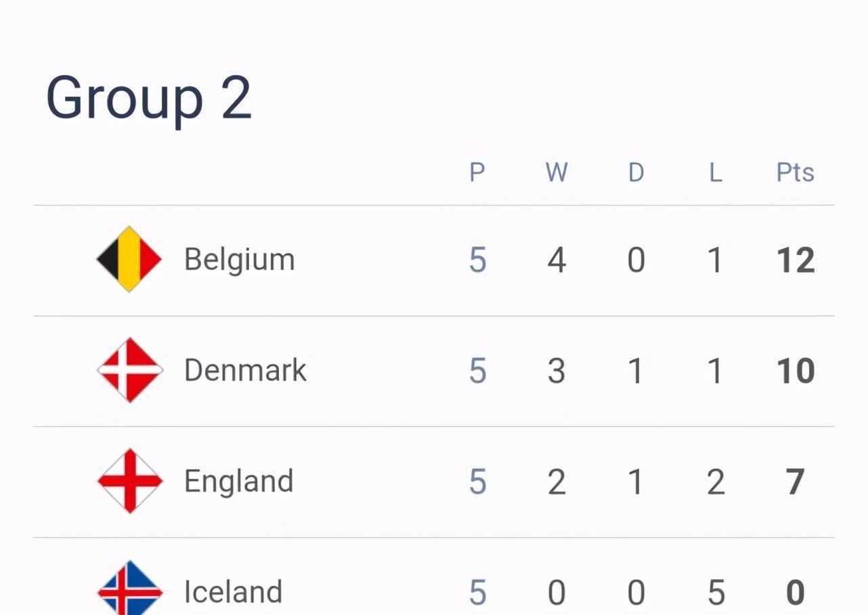Click the P column header

point(477,173)
